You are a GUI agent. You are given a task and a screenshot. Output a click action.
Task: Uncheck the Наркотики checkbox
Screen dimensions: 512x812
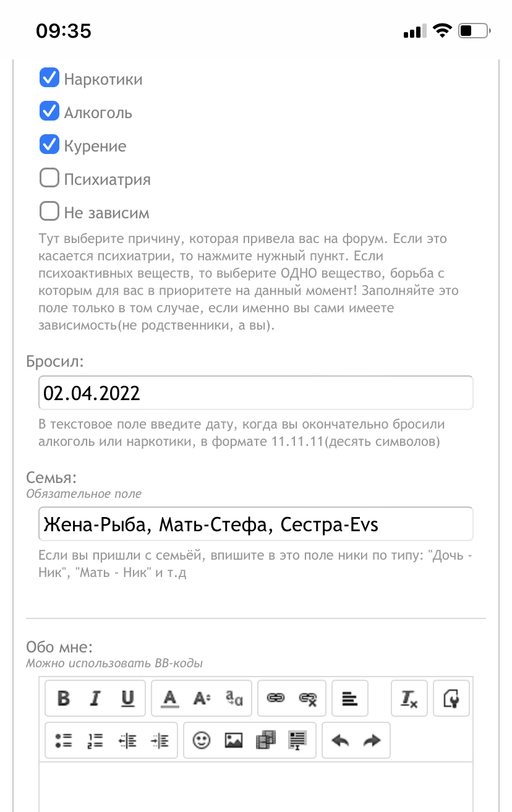(x=49, y=78)
